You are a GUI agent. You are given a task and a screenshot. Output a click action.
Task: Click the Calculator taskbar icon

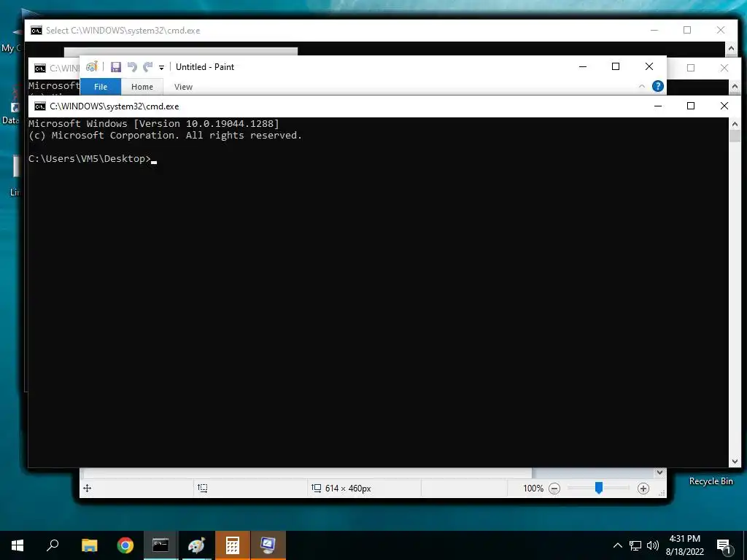(x=233, y=545)
